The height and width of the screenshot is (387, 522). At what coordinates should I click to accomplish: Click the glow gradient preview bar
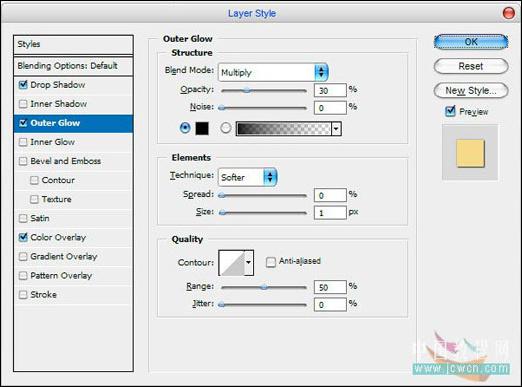pyautogui.click(x=284, y=129)
